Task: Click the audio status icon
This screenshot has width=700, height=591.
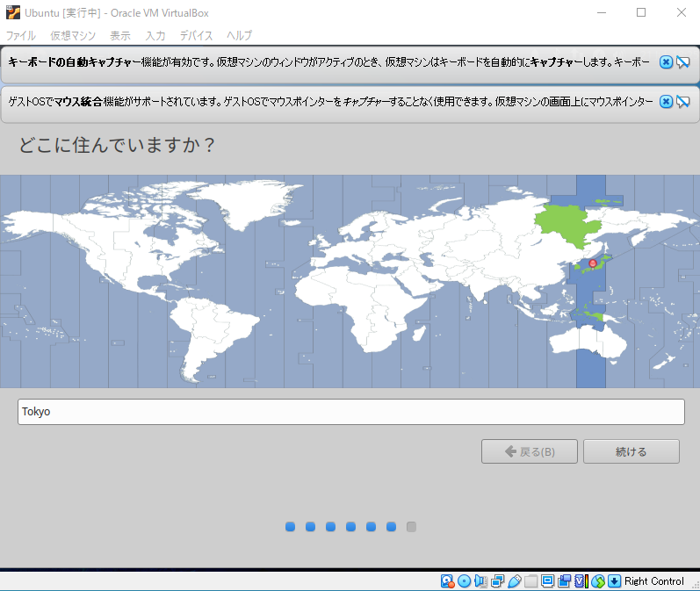Action: [x=480, y=581]
